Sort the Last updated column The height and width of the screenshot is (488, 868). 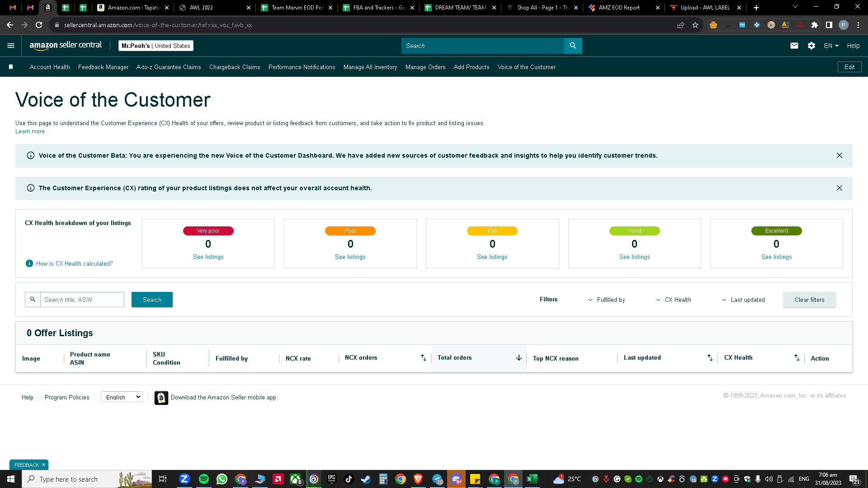[710, 358]
